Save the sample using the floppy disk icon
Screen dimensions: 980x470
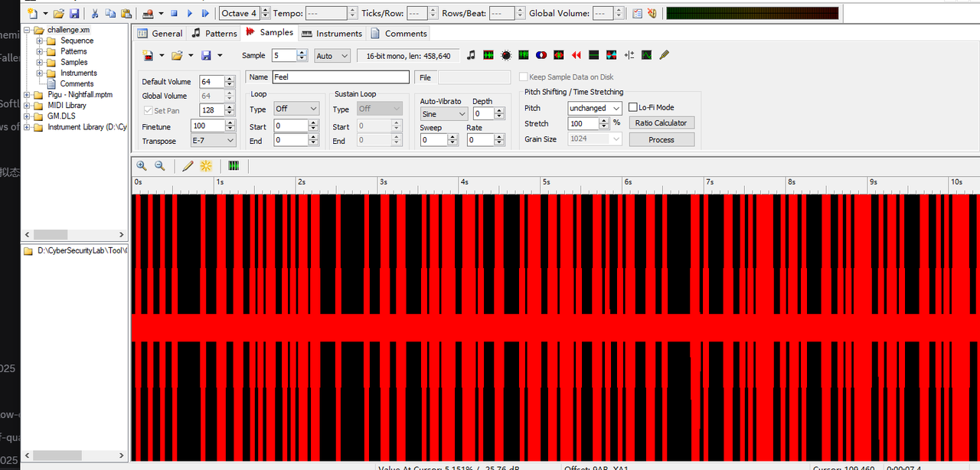(207, 55)
